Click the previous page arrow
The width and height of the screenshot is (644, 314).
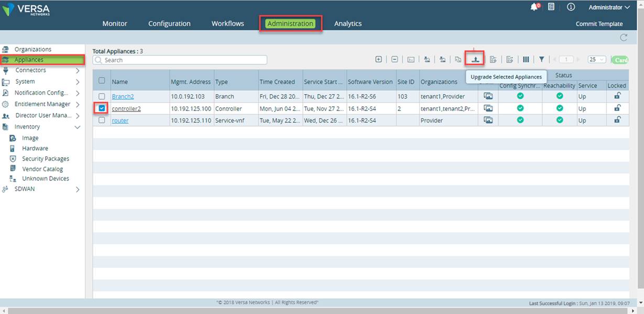554,60
